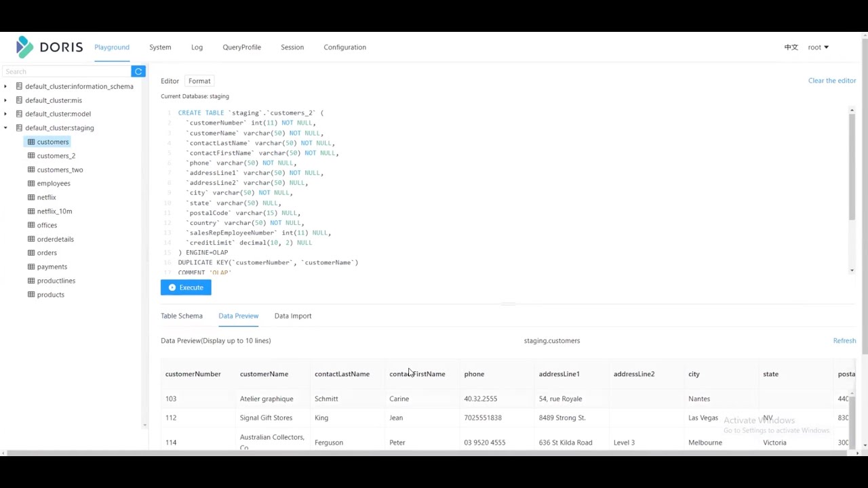
Task: Click the 'staging.customers' label
Action: click(x=552, y=341)
